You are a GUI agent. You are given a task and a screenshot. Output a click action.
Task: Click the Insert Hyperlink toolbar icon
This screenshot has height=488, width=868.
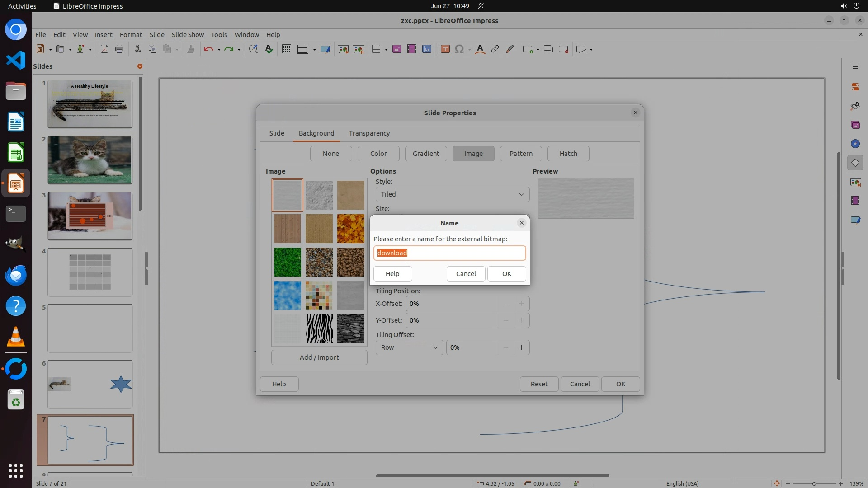tap(495, 49)
